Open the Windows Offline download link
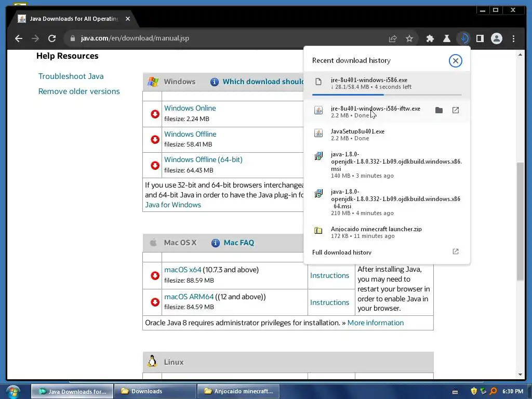This screenshot has width=532, height=399. coord(190,134)
